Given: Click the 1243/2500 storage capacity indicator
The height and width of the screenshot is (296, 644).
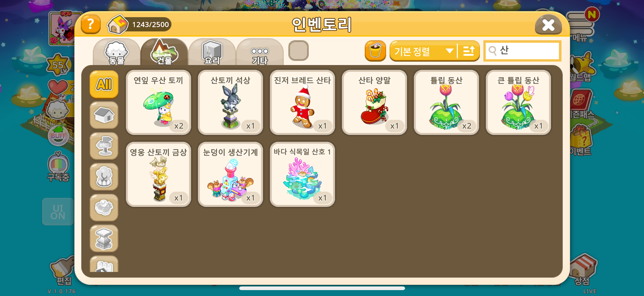Looking at the screenshot, I should [140, 25].
